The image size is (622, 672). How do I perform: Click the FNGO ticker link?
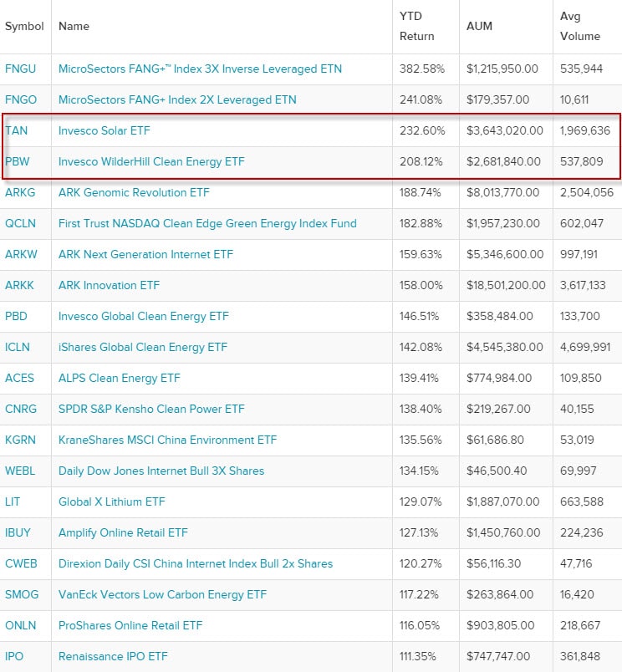click(x=21, y=99)
